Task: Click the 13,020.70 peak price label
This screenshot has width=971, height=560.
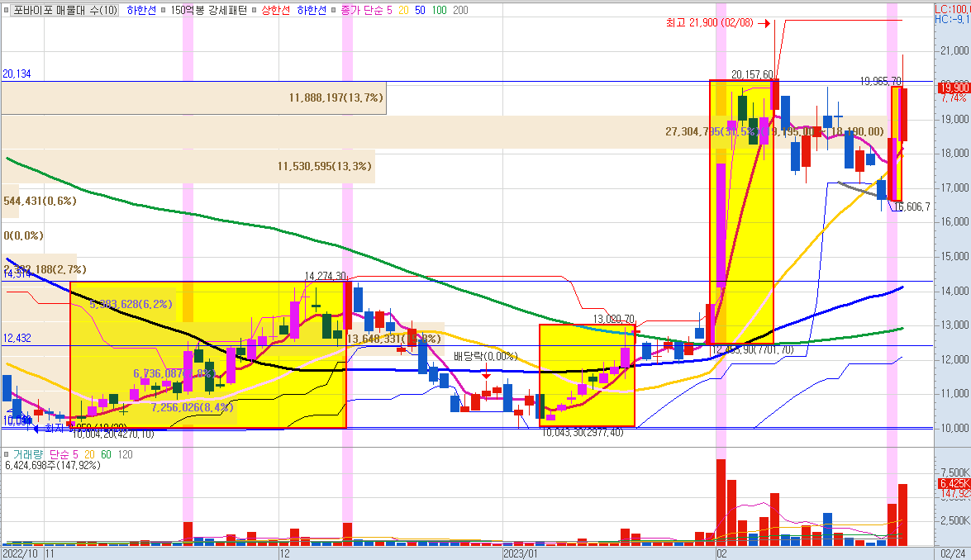Action: pyautogui.click(x=614, y=320)
